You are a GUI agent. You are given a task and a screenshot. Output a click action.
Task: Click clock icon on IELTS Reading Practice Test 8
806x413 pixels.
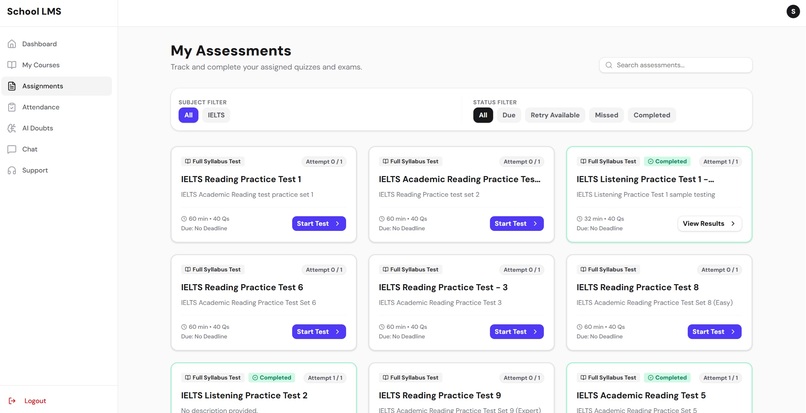[x=579, y=327]
